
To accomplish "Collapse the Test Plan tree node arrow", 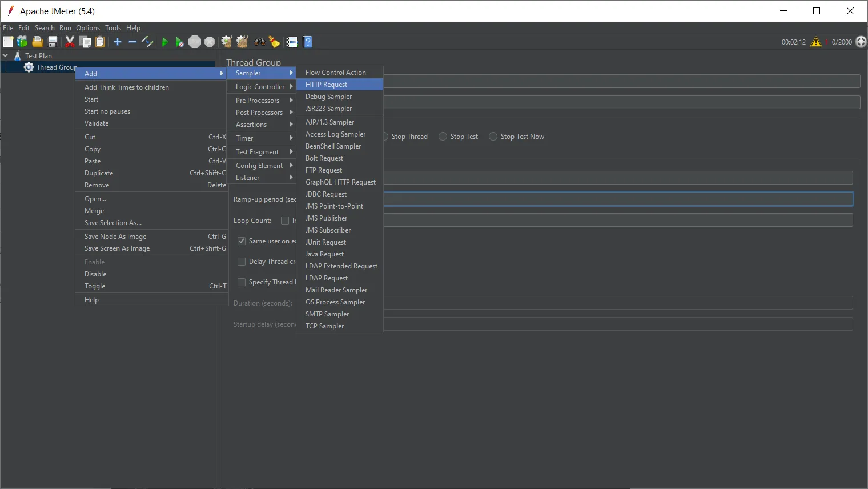I will (x=6, y=55).
